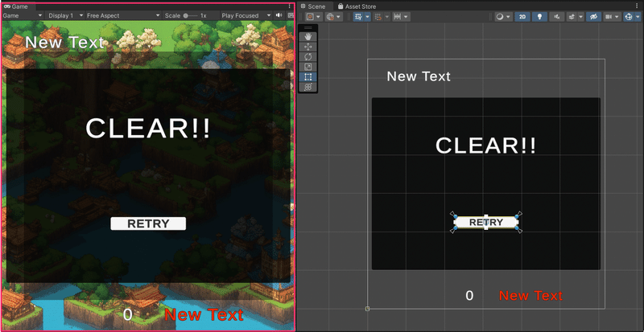
Task: Toggle grid visibility in Scene view
Action: click(x=357, y=17)
